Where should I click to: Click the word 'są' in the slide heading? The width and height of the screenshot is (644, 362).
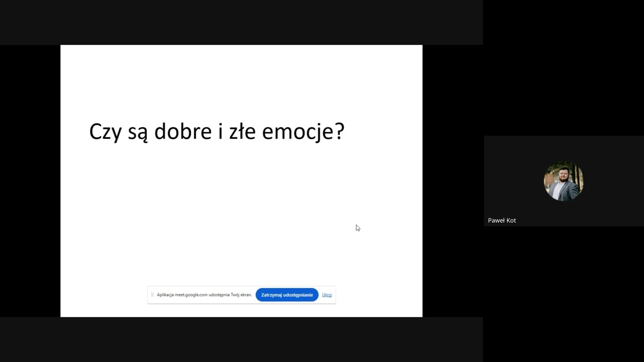click(138, 133)
